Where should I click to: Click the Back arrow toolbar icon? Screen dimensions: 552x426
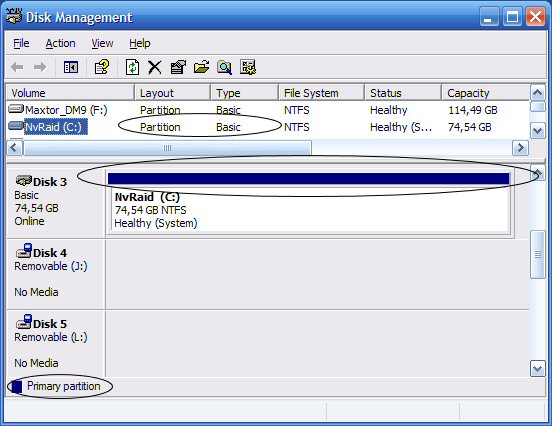(17, 67)
